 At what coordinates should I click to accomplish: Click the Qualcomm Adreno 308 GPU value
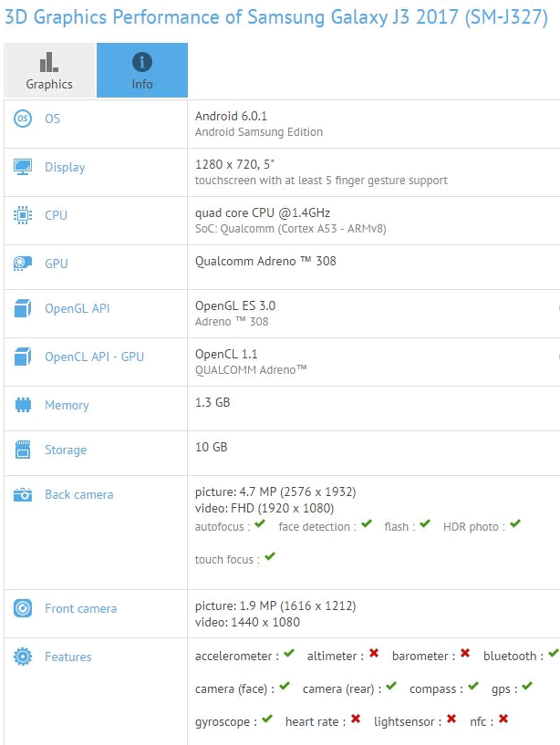point(265,261)
